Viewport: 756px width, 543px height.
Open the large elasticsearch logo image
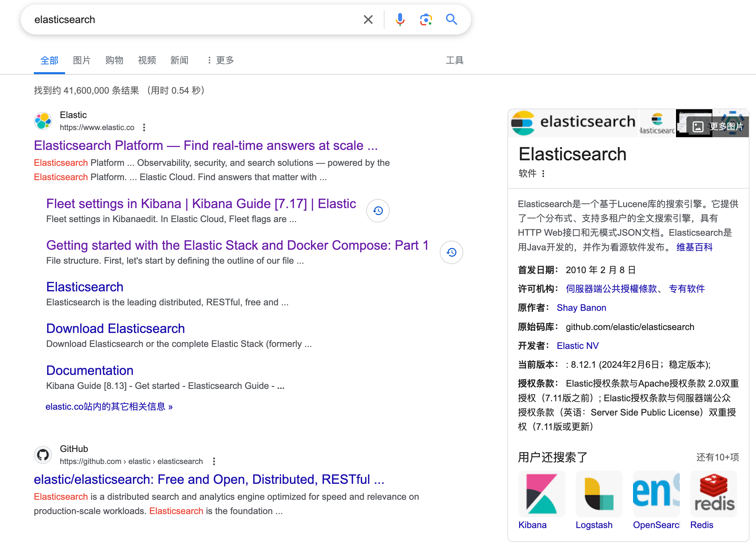(x=573, y=123)
